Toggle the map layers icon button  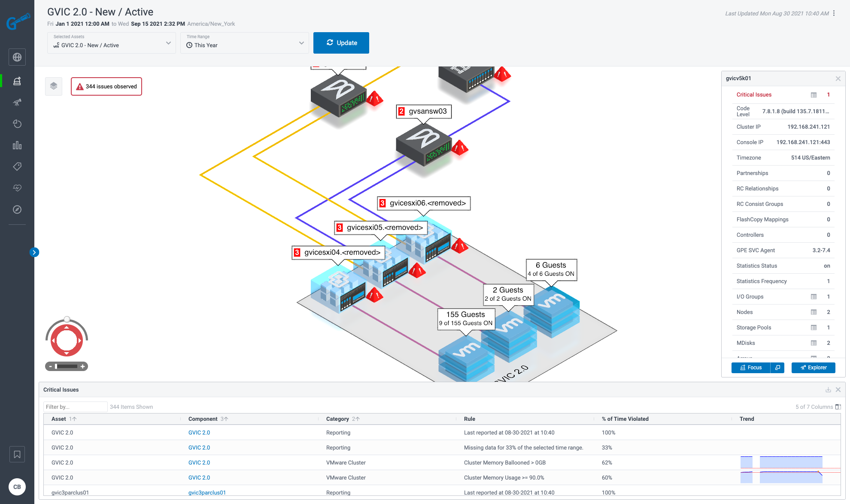pyautogui.click(x=54, y=86)
